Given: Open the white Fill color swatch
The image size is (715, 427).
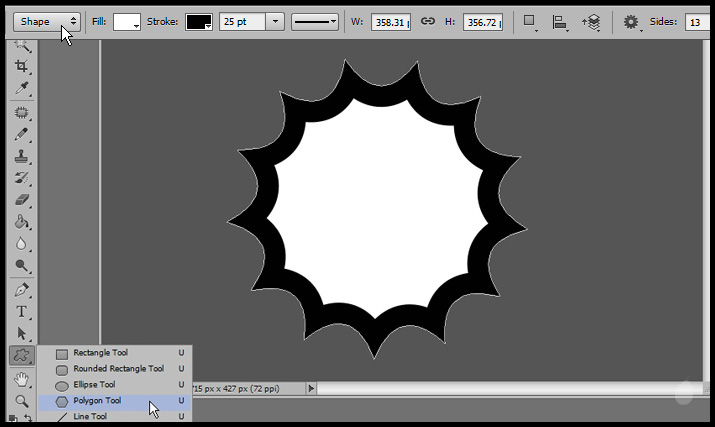Looking at the screenshot, I should (127, 21).
